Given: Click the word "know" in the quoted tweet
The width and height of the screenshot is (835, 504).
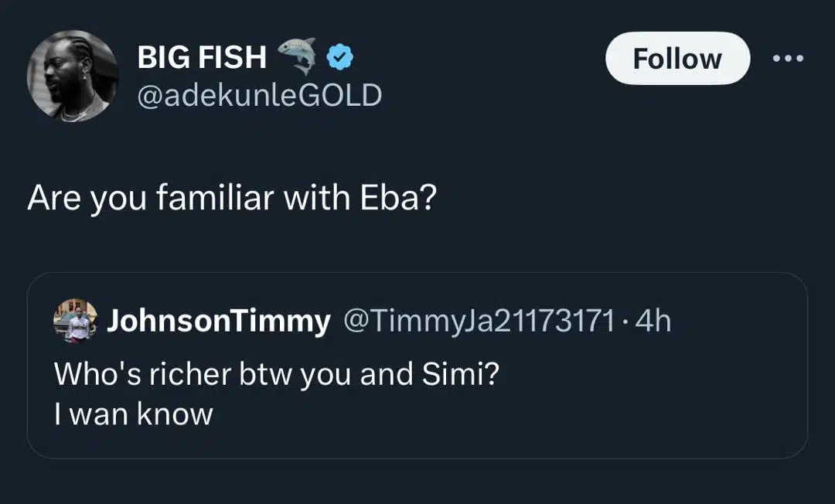Looking at the screenshot, I should pyautogui.click(x=175, y=415).
